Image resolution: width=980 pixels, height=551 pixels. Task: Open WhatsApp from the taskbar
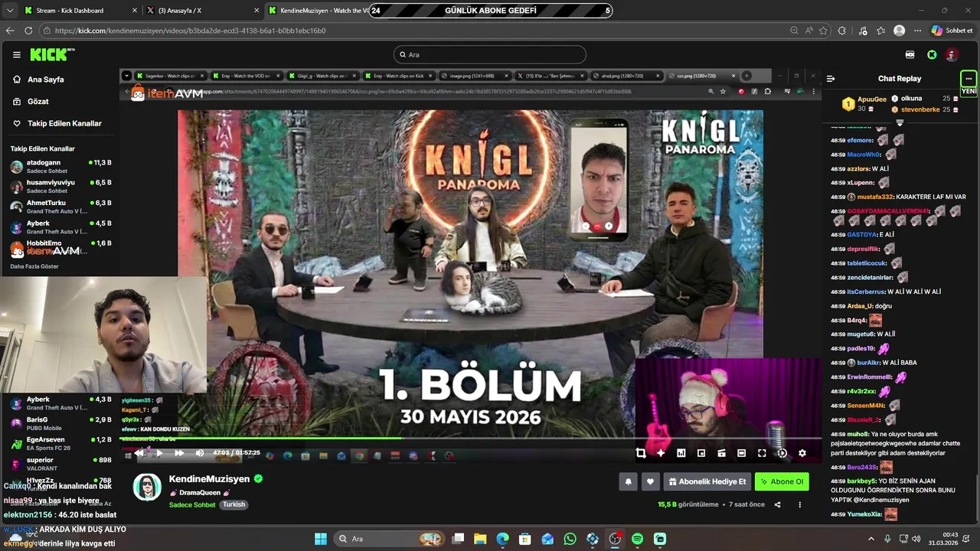570,539
